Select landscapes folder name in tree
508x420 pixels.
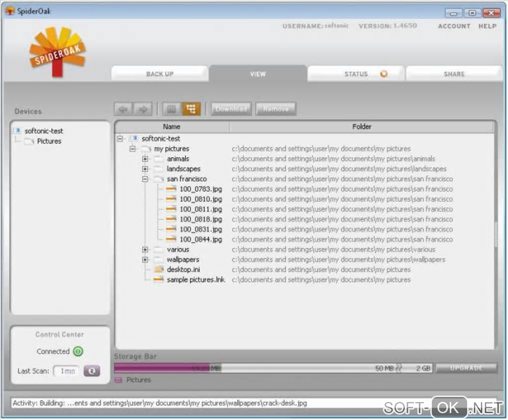pyautogui.click(x=184, y=169)
